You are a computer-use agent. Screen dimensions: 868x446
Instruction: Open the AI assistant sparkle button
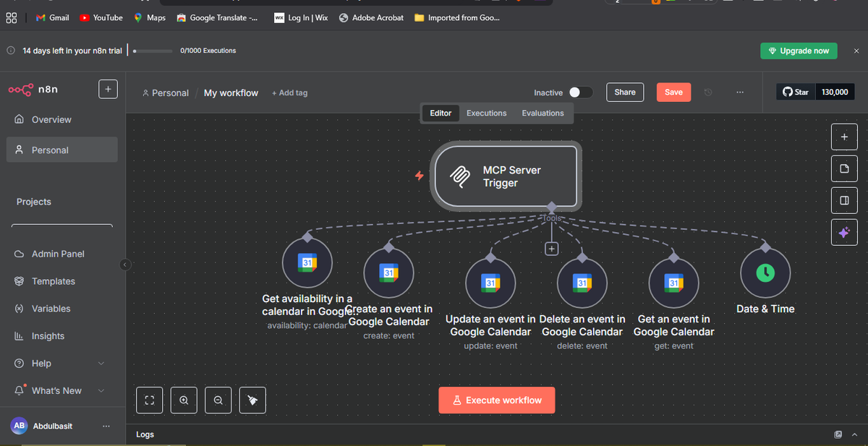click(844, 232)
